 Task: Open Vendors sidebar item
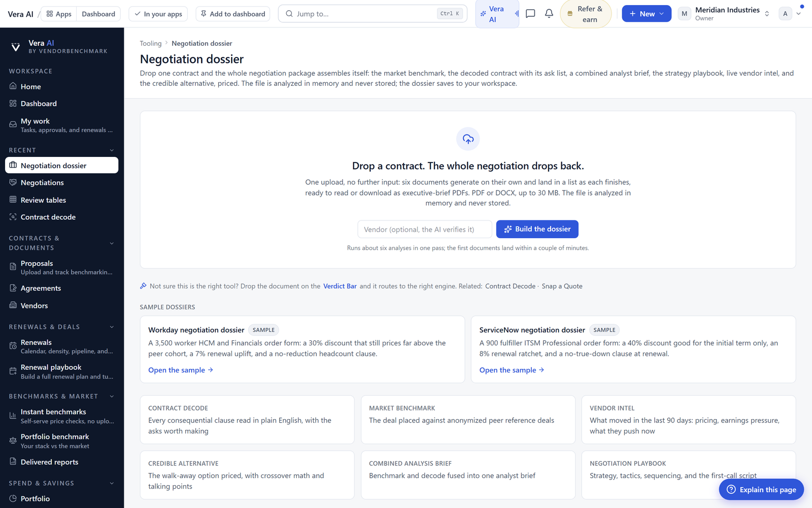pyautogui.click(x=62, y=305)
